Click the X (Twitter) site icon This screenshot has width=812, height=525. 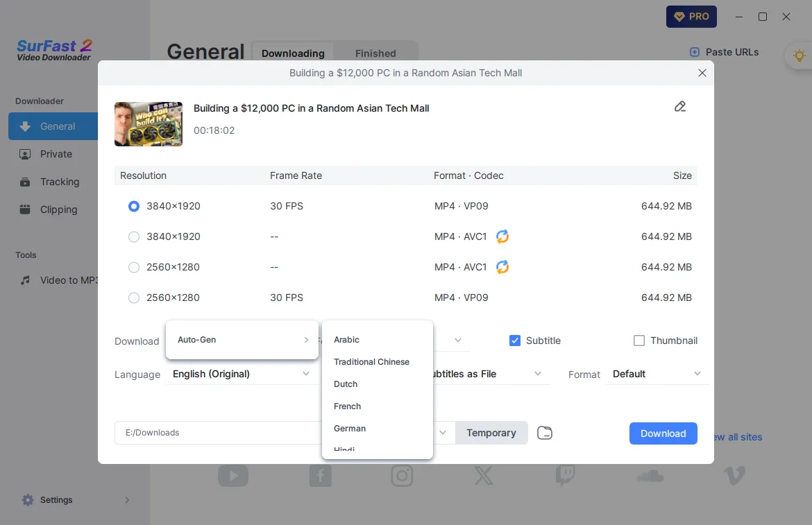(x=484, y=476)
